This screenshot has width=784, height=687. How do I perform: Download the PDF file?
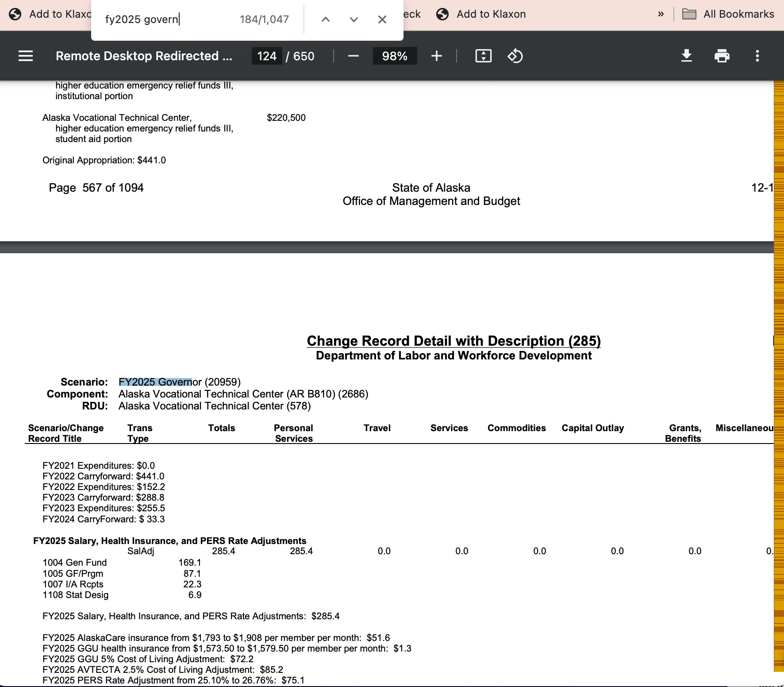click(x=686, y=56)
